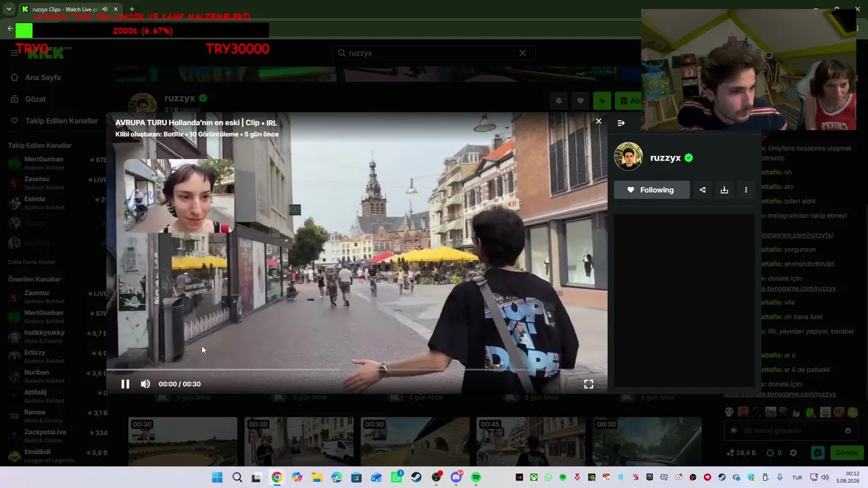This screenshot has height=488, width=868.
Task: Open Takip Edilen Kanallar in sidebar
Action: (54, 121)
